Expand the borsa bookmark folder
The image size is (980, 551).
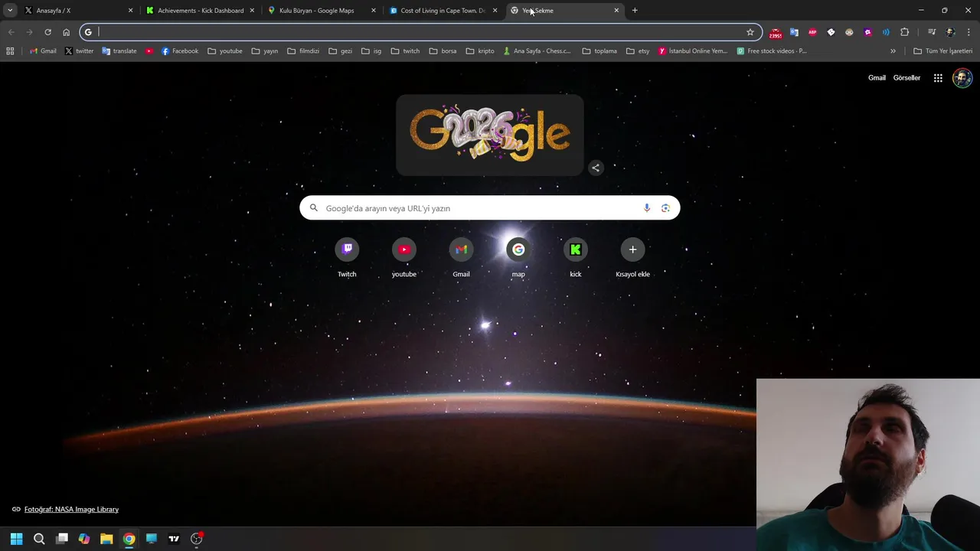443,51
